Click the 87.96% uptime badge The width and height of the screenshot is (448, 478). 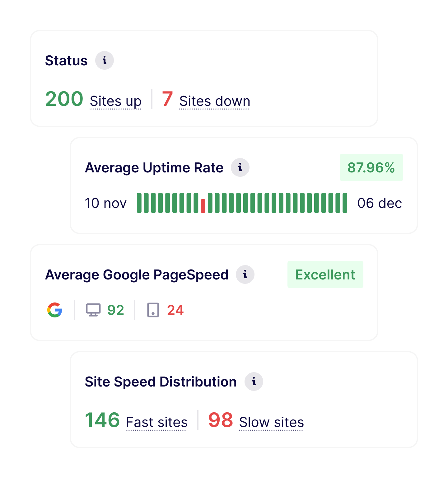[371, 167]
